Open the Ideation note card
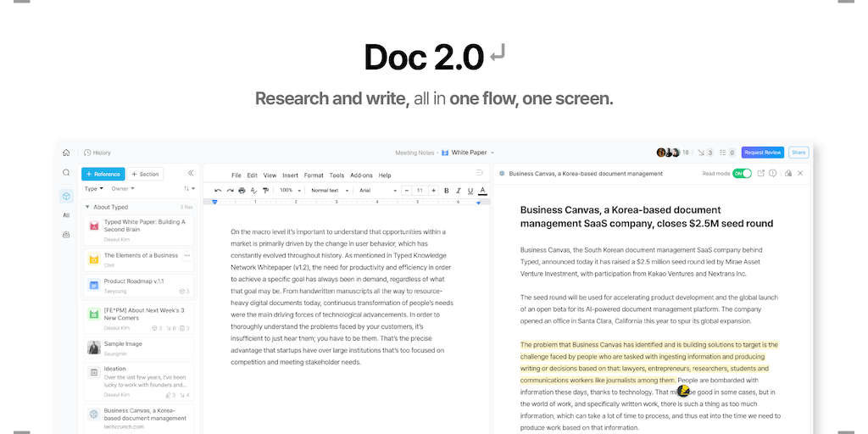This screenshot has width=868, height=434. [138, 381]
